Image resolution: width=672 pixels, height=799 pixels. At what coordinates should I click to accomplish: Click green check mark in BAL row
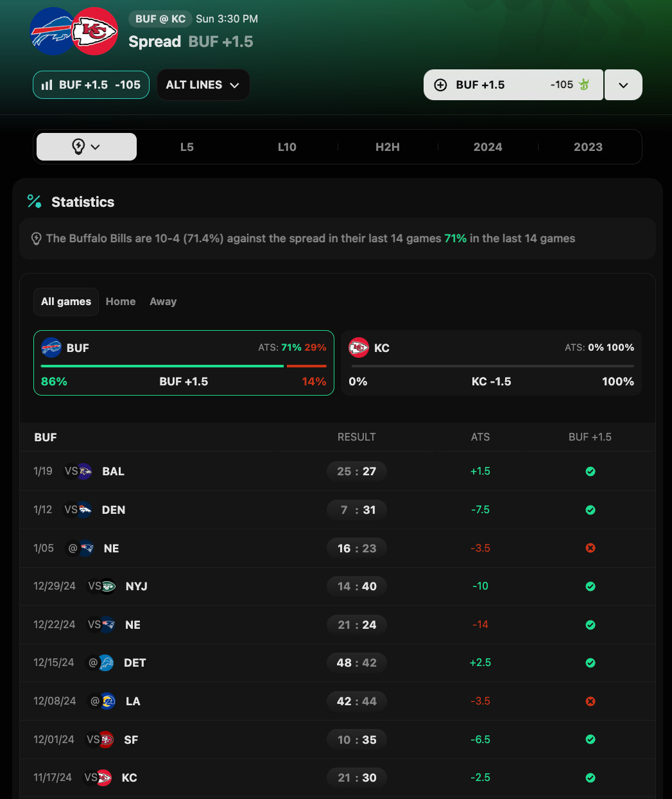tap(590, 471)
